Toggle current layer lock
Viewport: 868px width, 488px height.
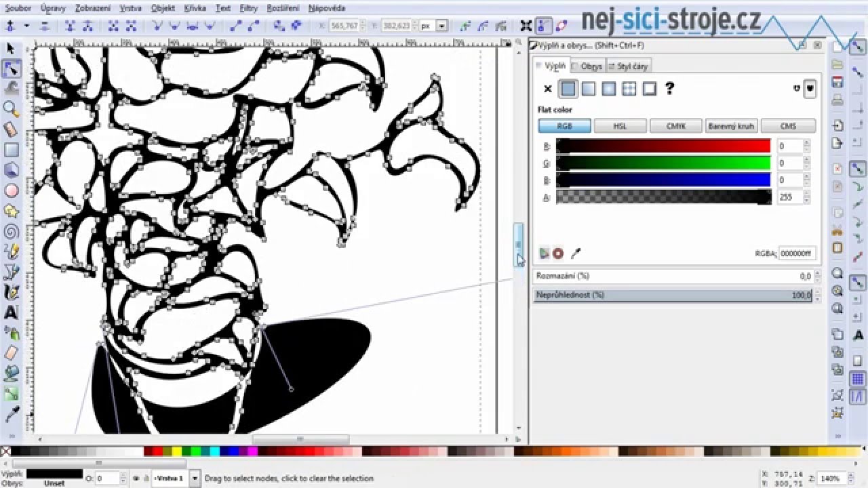coord(146,478)
